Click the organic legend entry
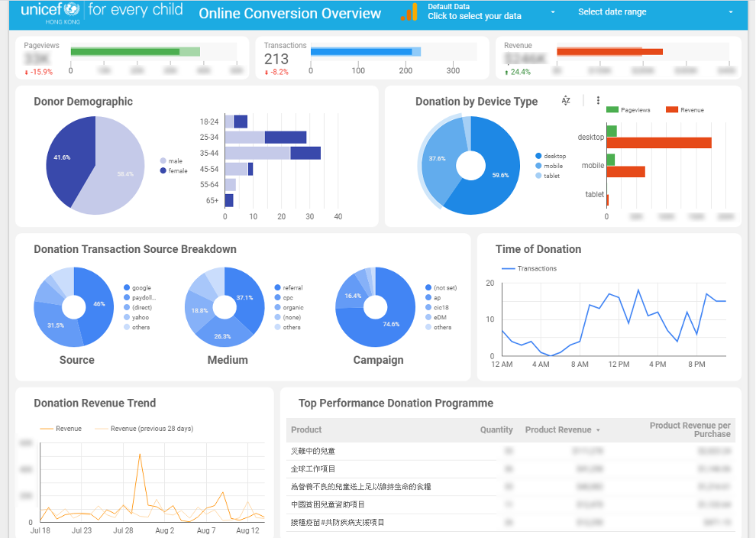This screenshot has height=538, width=756. point(289,307)
